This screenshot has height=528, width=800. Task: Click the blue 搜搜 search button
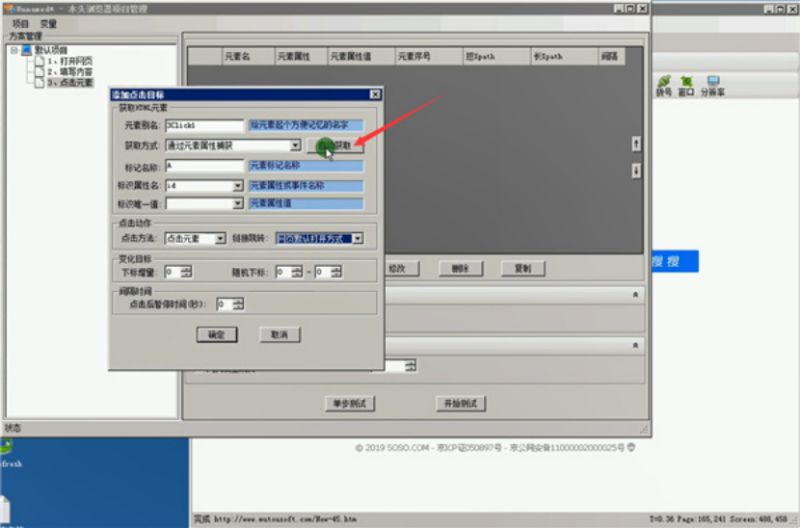point(675,261)
